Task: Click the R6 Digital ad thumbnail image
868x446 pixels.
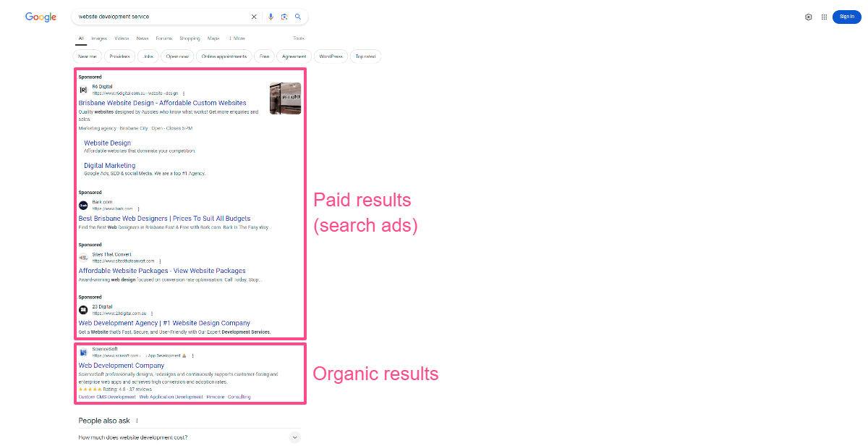Action: (x=285, y=98)
